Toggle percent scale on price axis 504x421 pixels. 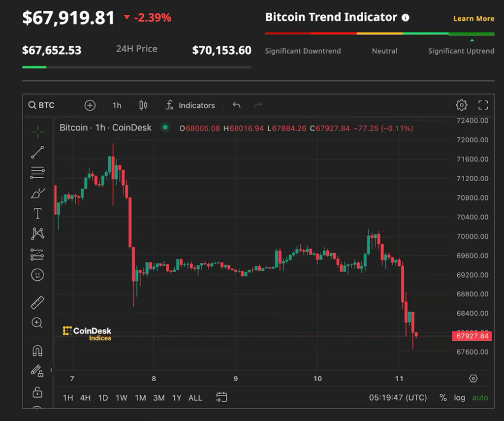tap(443, 398)
